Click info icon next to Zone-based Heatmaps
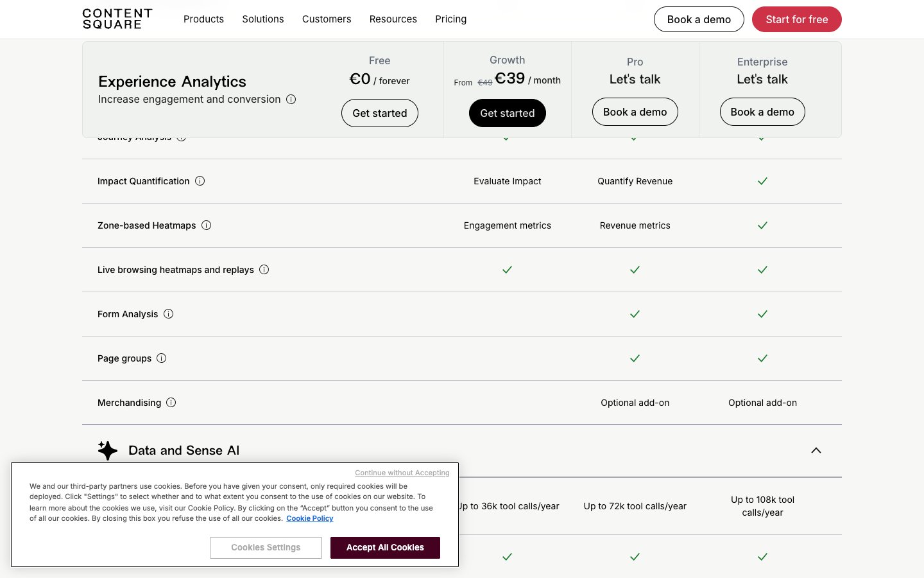 (207, 225)
